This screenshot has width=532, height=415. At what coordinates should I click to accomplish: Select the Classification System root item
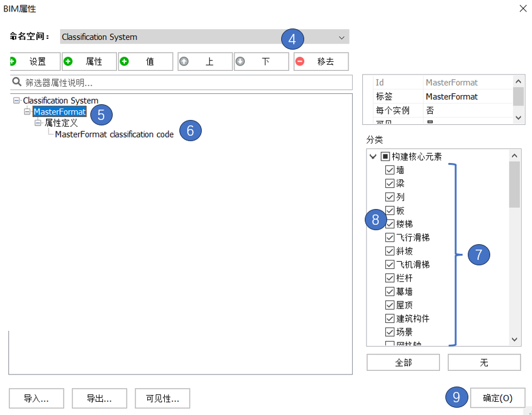coord(61,101)
